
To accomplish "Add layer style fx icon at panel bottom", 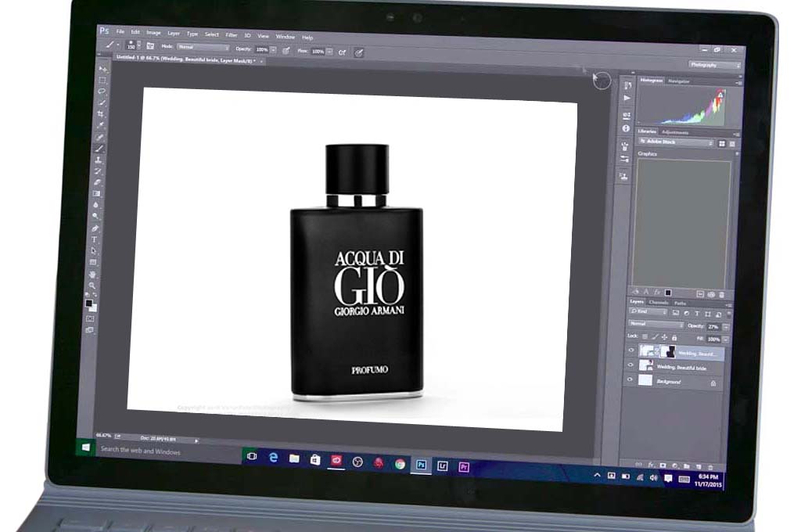I will click(x=651, y=465).
